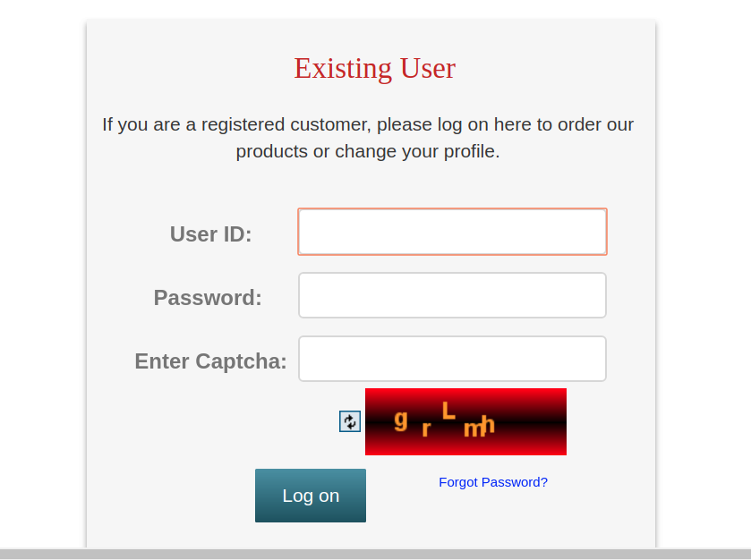Click the letter "L" in the captcha
The height and width of the screenshot is (560, 751).
coord(448,411)
